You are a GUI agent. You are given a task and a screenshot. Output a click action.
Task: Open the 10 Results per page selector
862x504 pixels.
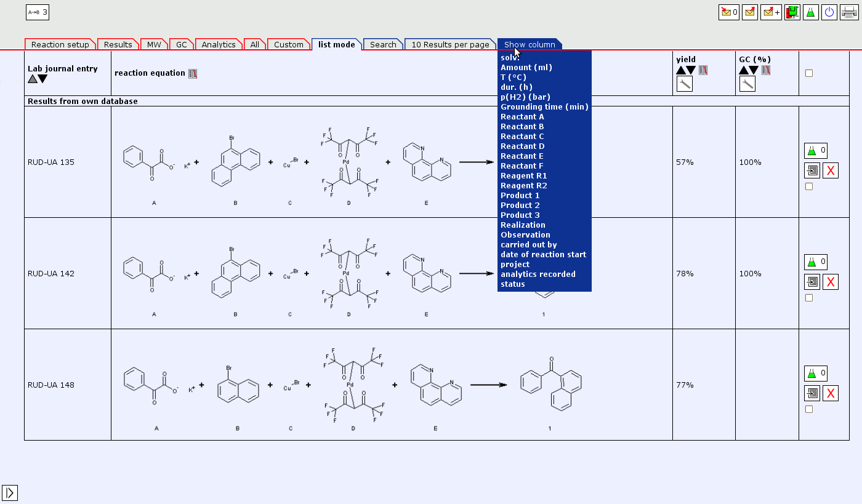tap(450, 44)
